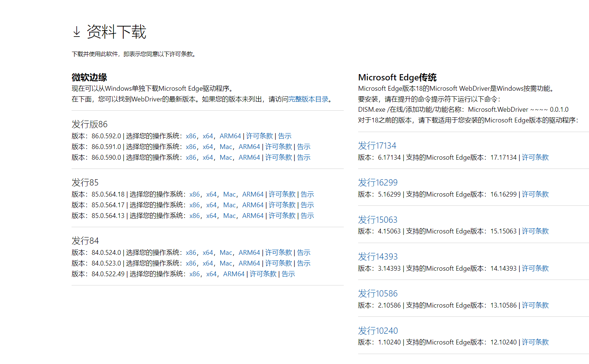Image resolution: width=589 pixels, height=364 pixels.
Task: Download ARM64 driver for version 86.0.591.0
Action: tap(249, 147)
